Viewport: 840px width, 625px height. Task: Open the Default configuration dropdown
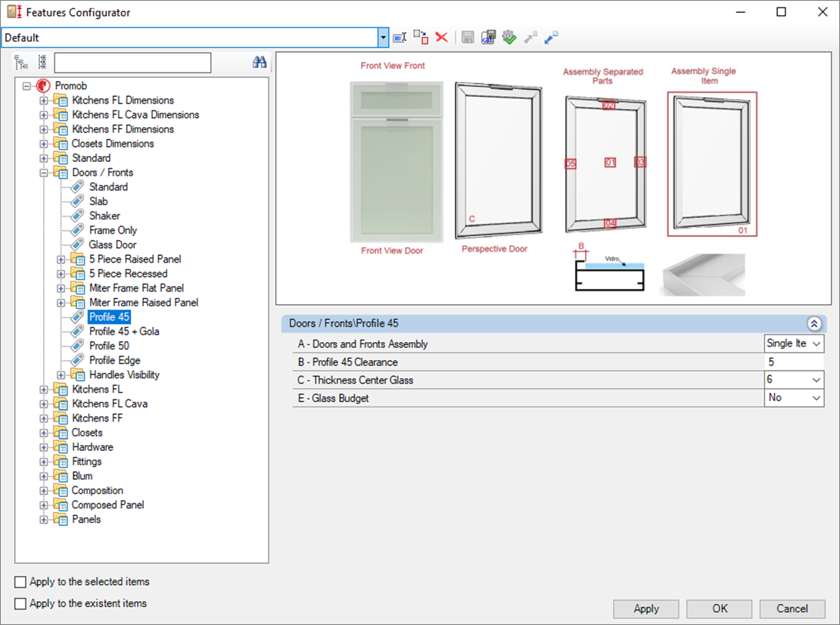tap(383, 38)
